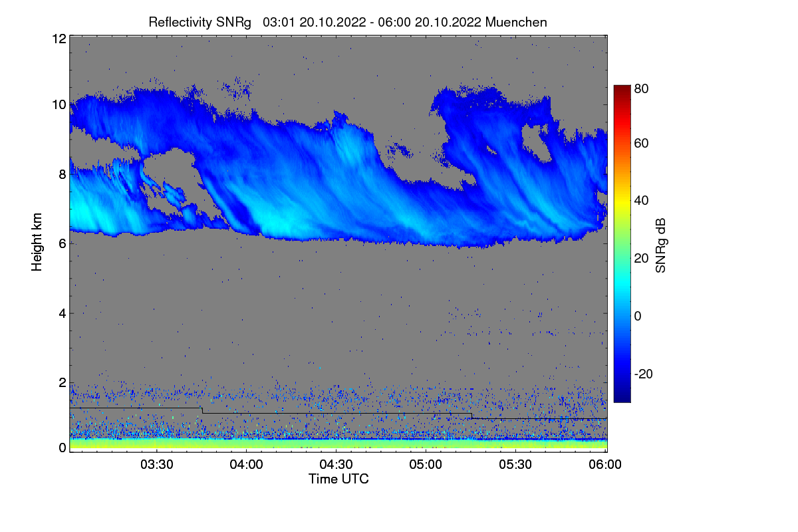This screenshot has width=798, height=532.
Task: Click the colorbar value 40
Action: (x=642, y=201)
